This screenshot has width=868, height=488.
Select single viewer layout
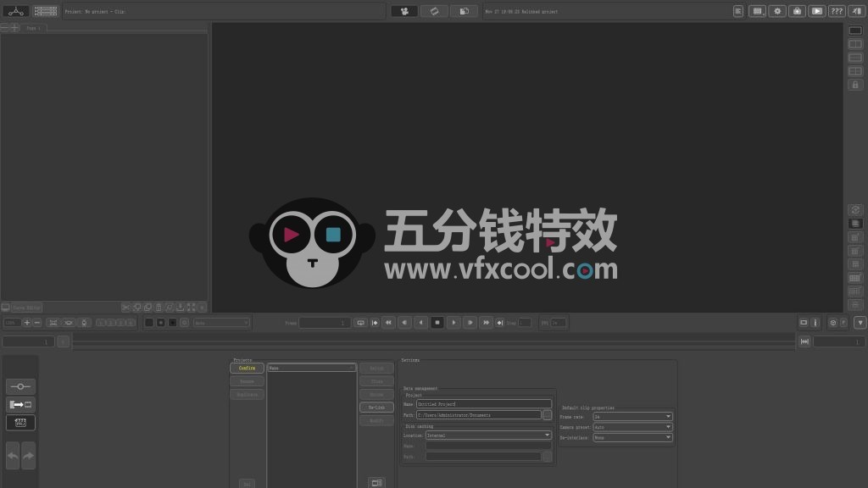pyautogui.click(x=855, y=30)
